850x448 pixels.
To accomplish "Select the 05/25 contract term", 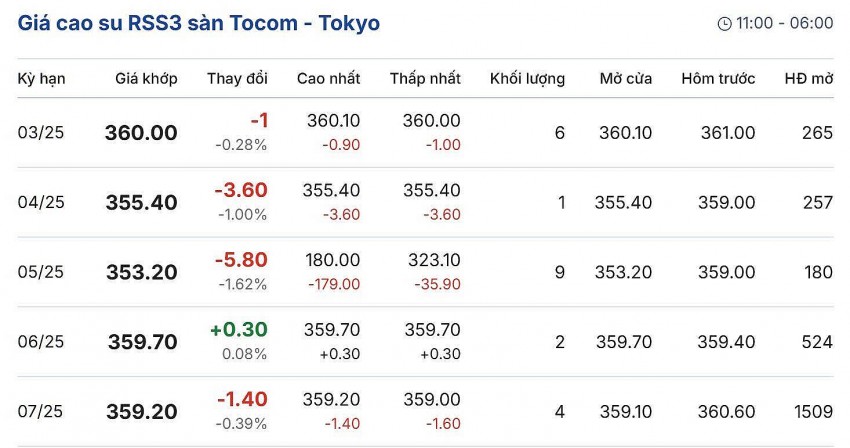I will (x=41, y=272).
